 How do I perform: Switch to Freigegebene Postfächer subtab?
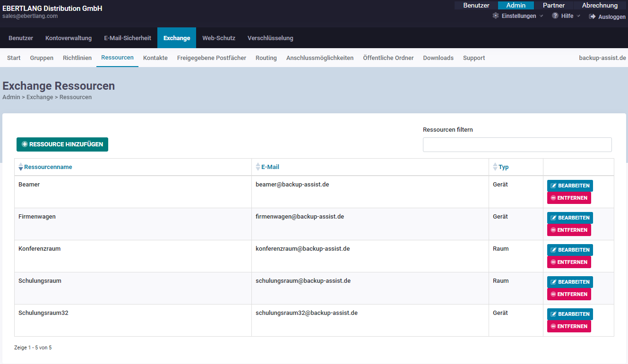point(212,58)
